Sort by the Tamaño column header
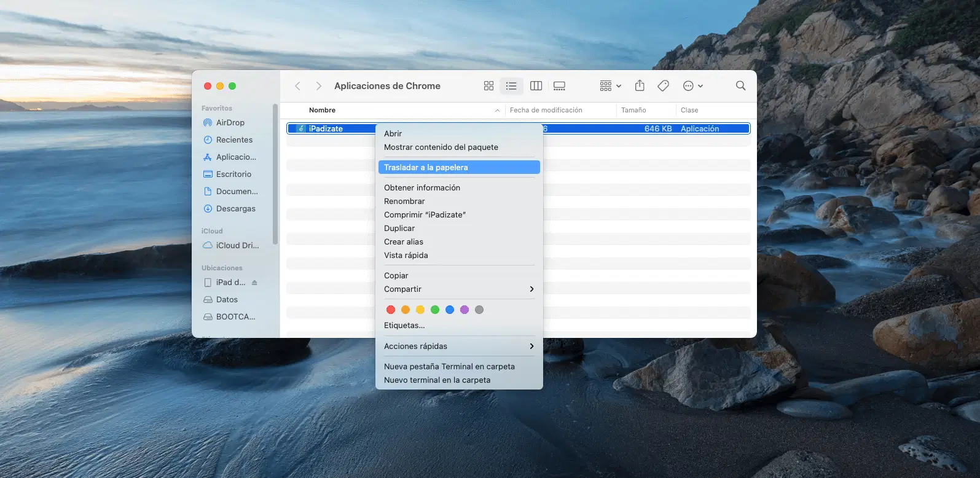This screenshot has height=478, width=980. point(633,110)
